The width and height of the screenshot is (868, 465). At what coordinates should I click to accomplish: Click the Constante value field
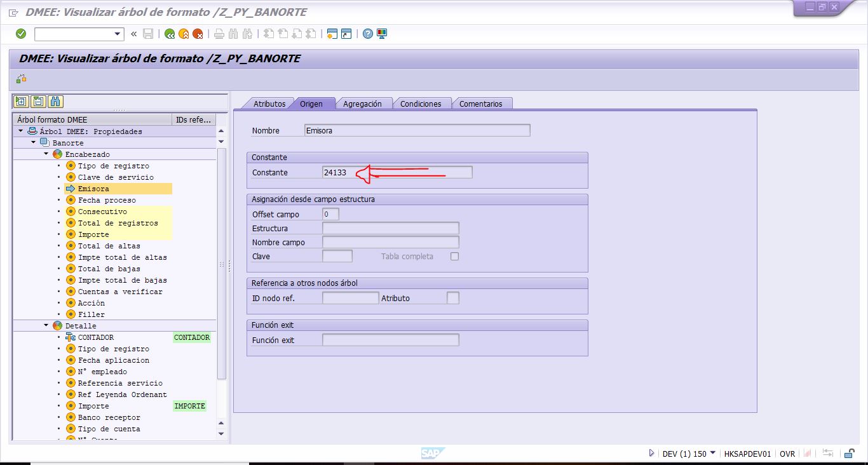click(x=397, y=172)
